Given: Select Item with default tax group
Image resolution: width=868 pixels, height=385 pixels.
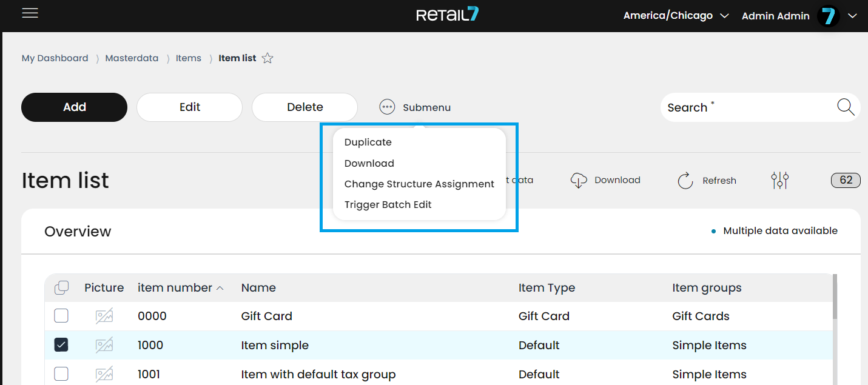Looking at the screenshot, I should (x=318, y=374).
